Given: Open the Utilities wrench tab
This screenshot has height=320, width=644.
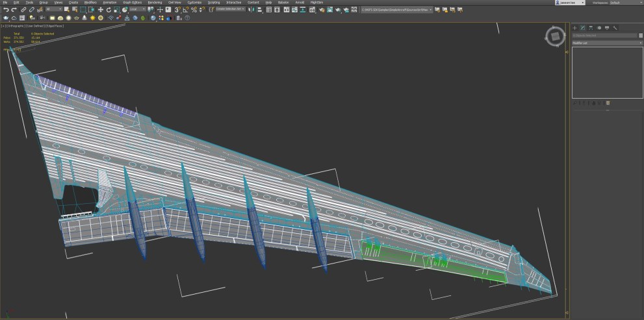Looking at the screenshot, I should [x=615, y=28].
